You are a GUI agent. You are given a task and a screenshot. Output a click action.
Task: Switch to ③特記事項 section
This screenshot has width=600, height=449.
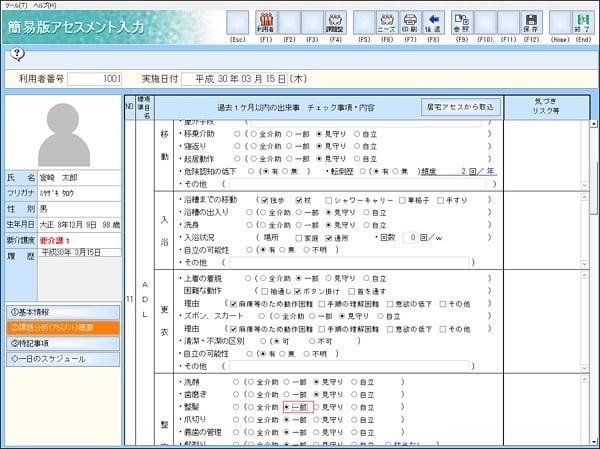[x=63, y=343]
